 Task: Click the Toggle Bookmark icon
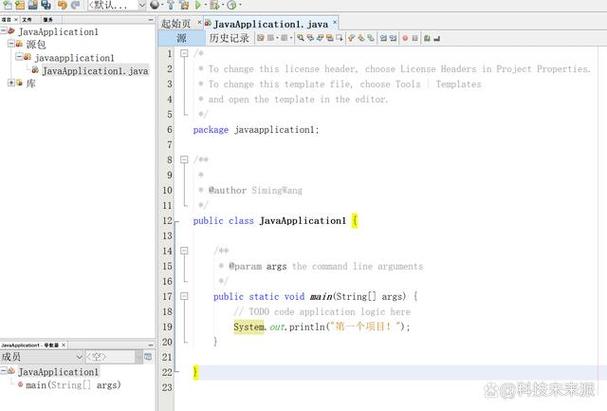(371, 38)
